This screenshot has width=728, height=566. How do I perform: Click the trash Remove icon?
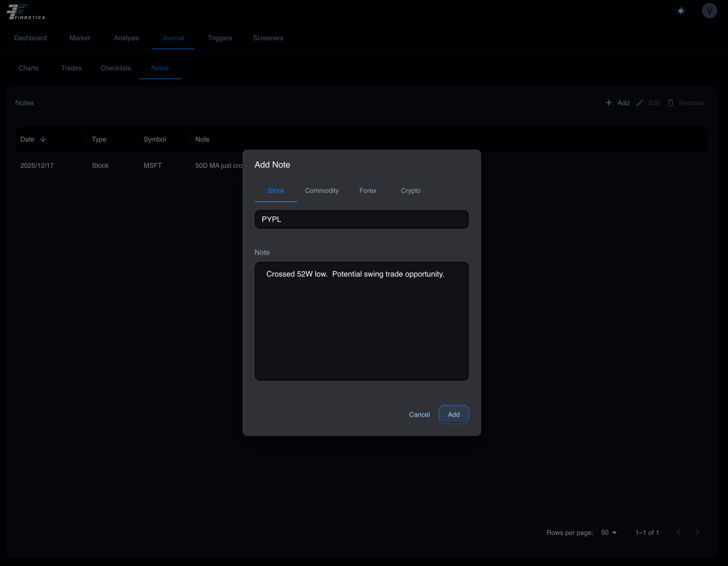tap(671, 103)
